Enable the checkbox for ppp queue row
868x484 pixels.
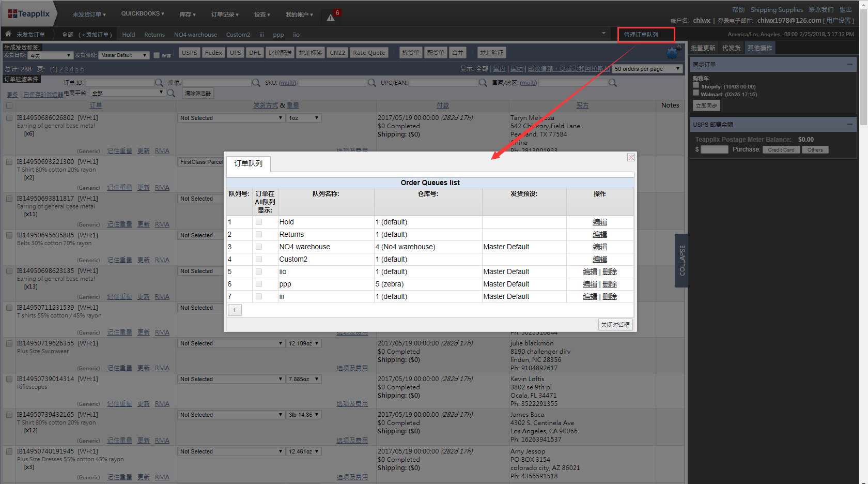259,284
